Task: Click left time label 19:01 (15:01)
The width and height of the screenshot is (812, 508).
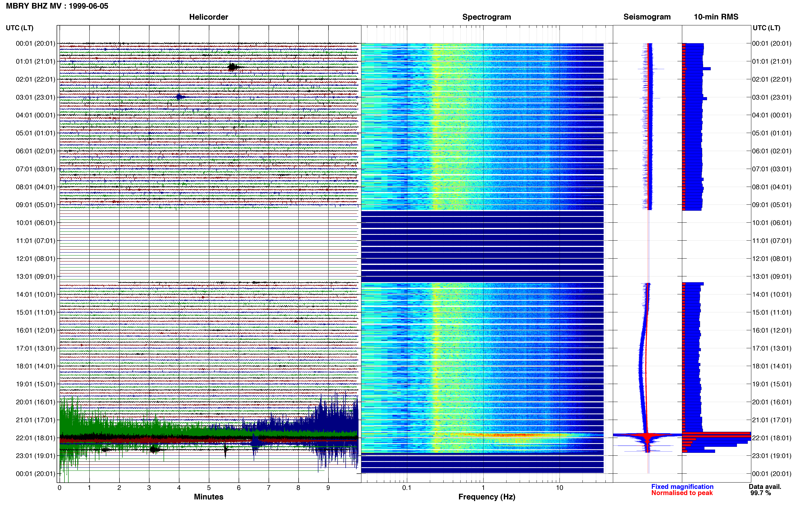Action: point(36,384)
